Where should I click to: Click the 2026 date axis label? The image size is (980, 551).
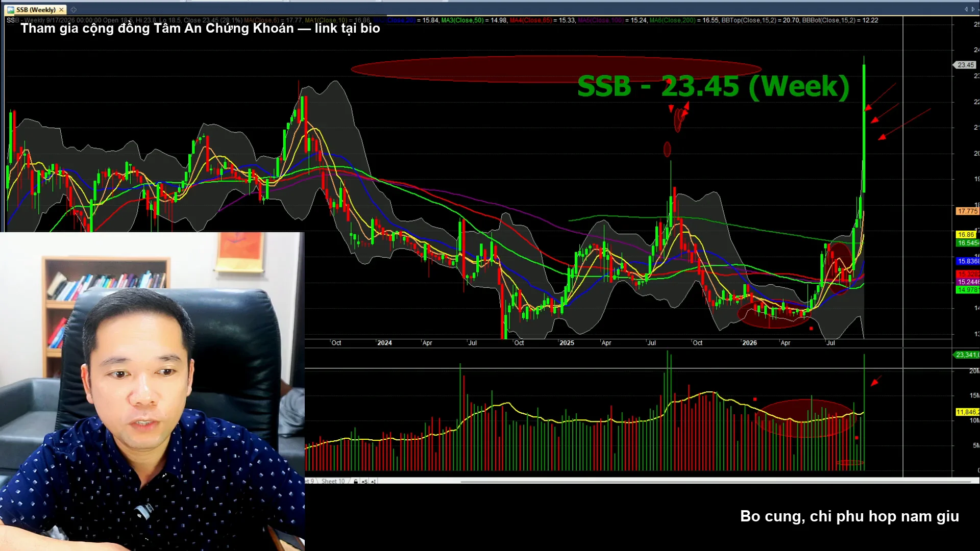[x=749, y=343]
